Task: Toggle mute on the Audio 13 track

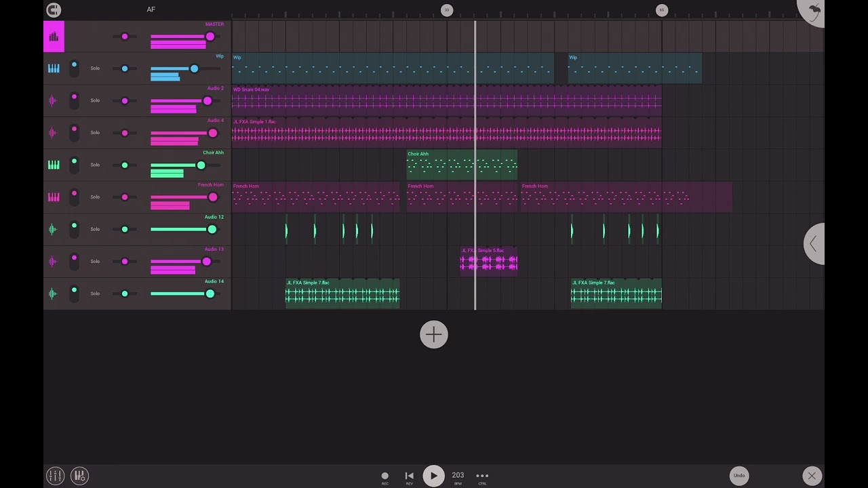Action: click(x=74, y=261)
